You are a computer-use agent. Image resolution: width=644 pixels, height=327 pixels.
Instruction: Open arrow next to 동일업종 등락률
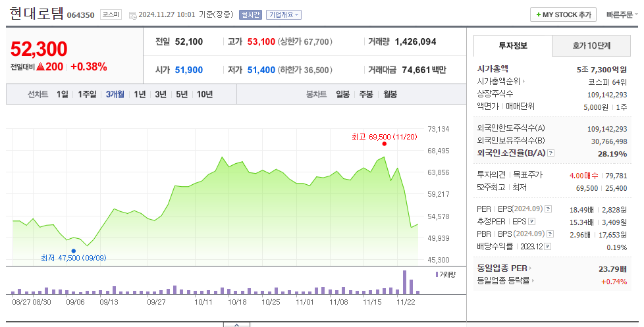533,281
